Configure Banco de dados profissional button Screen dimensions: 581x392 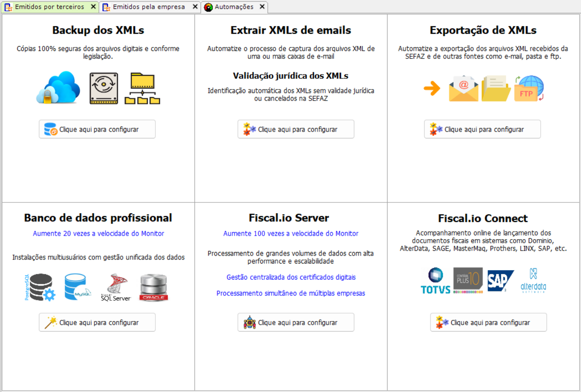click(x=97, y=322)
